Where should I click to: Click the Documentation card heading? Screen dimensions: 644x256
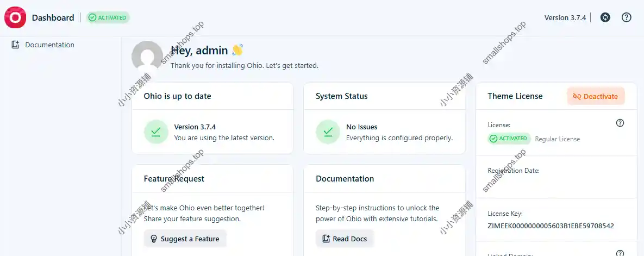pyautogui.click(x=345, y=179)
